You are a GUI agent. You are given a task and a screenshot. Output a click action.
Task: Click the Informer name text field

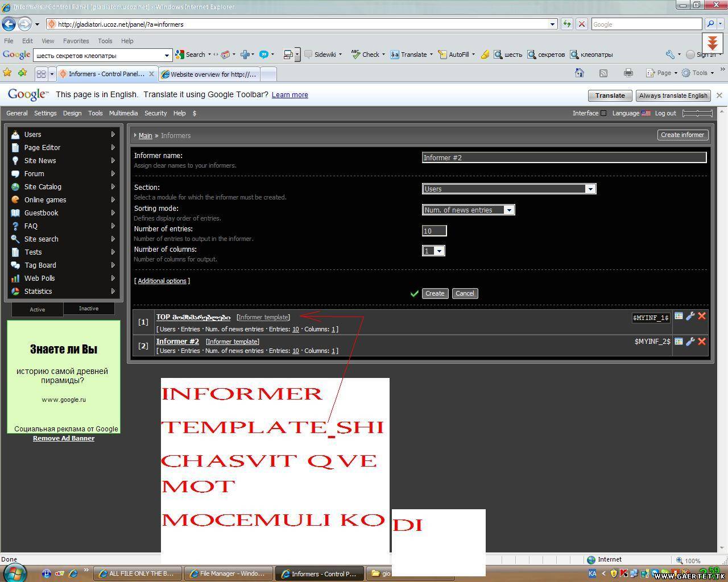564,157
